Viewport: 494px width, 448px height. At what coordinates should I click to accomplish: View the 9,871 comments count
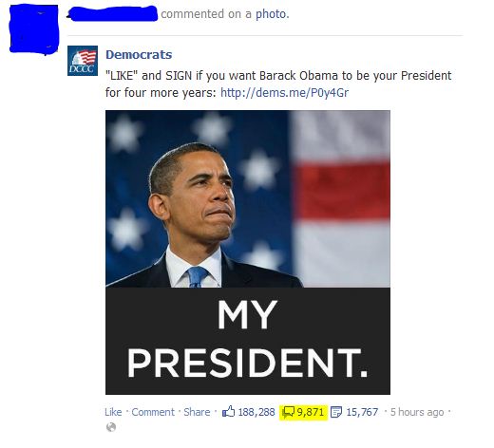coord(310,412)
